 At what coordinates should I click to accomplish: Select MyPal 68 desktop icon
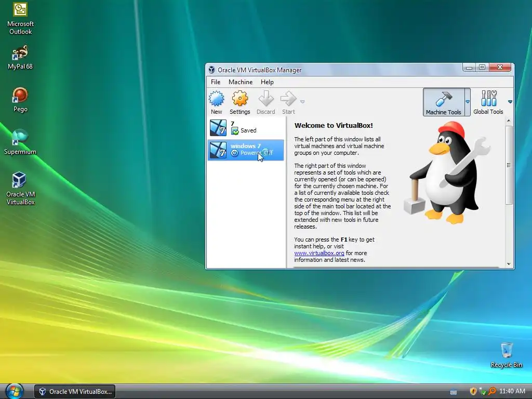point(20,57)
